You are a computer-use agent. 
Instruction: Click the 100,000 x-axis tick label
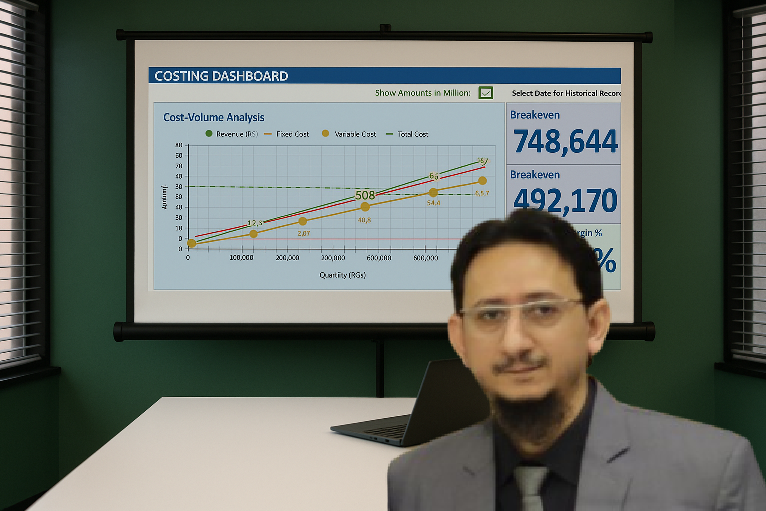tap(240, 258)
